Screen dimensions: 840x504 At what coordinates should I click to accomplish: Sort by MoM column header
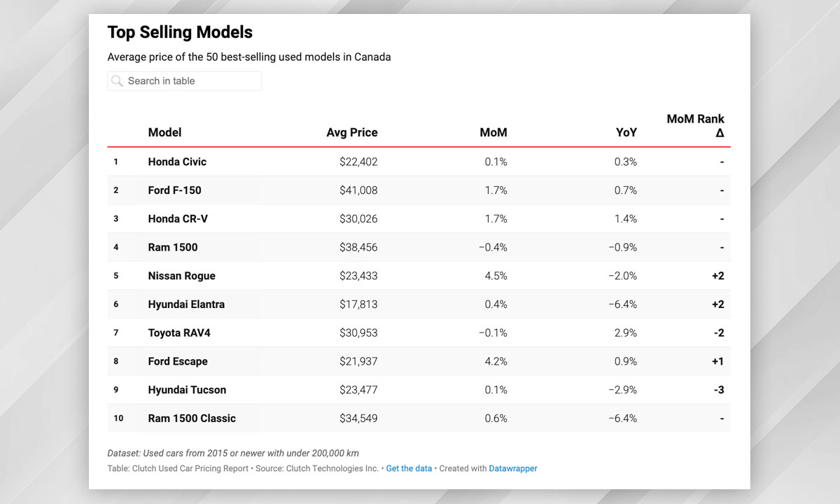(493, 132)
